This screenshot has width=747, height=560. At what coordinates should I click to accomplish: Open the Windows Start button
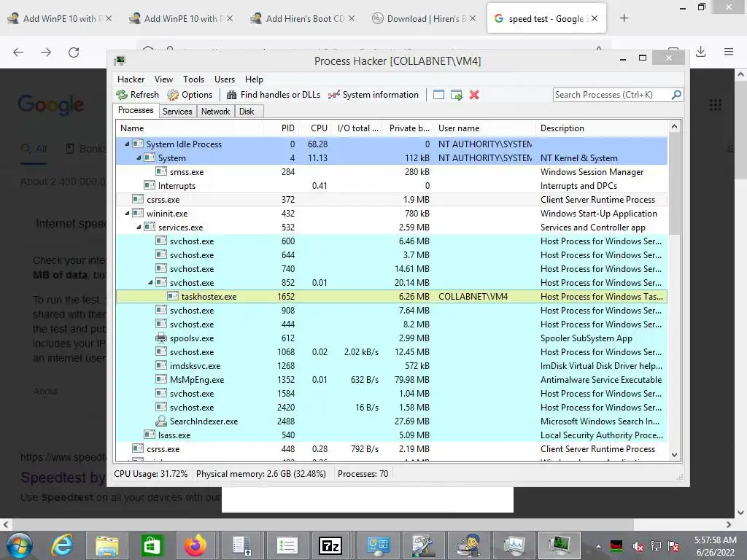[20, 545]
